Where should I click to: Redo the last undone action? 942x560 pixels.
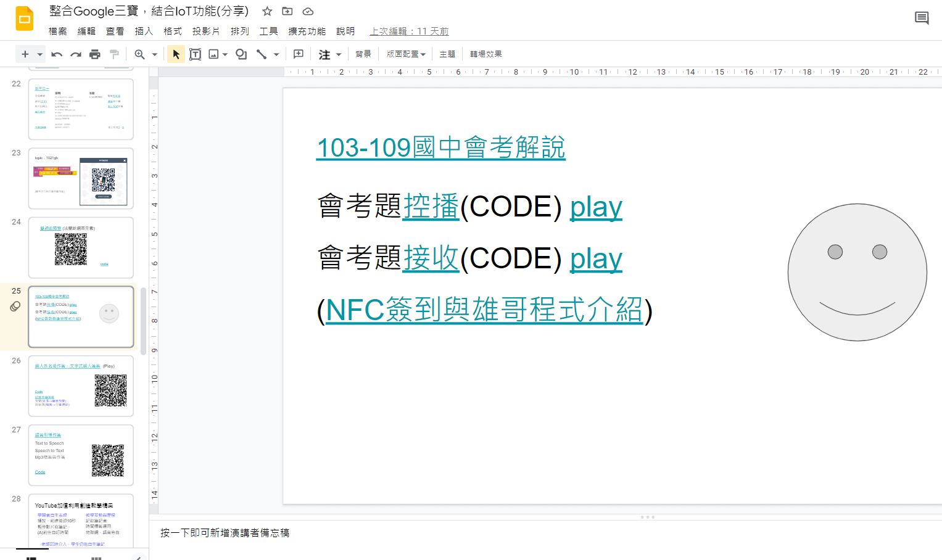tap(76, 54)
